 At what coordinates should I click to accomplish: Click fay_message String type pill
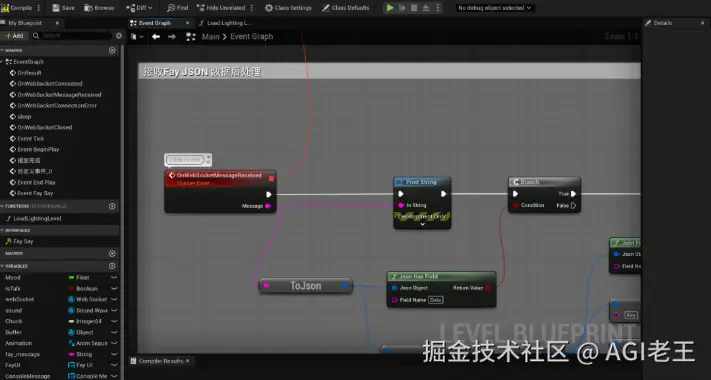80,354
